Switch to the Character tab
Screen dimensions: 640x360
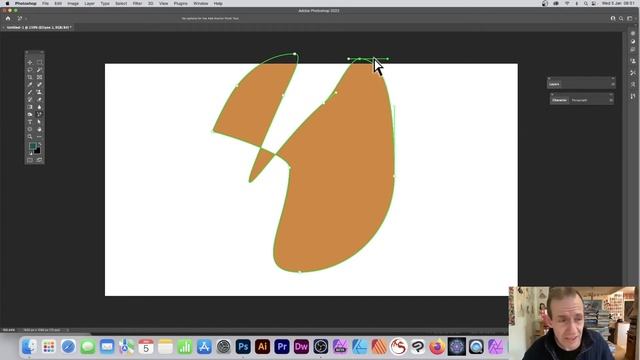560,100
